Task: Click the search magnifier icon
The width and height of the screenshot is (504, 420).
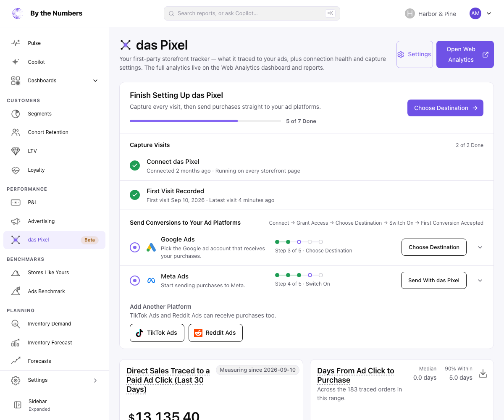Action: (x=171, y=13)
